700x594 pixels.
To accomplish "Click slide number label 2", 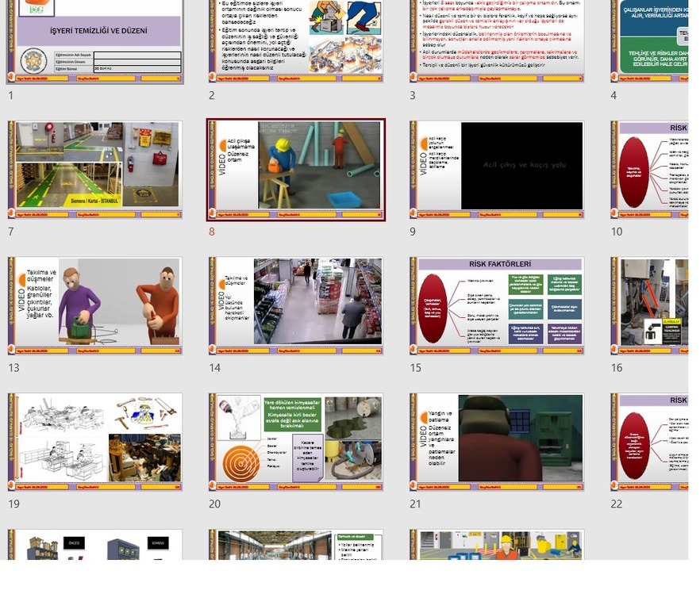I will coord(212,95).
